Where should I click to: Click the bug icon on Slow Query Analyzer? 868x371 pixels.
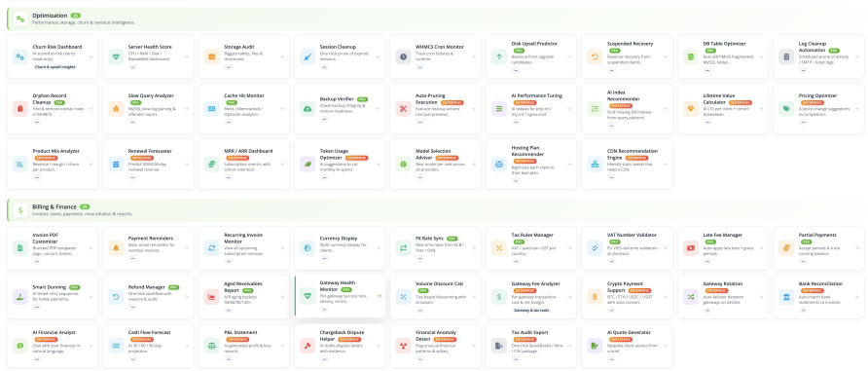pos(116,108)
